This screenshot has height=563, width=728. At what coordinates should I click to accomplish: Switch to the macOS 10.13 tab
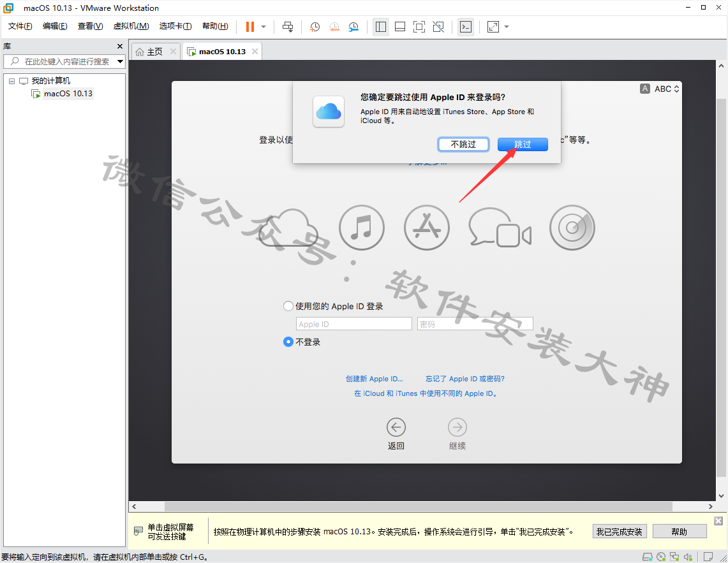[223, 52]
